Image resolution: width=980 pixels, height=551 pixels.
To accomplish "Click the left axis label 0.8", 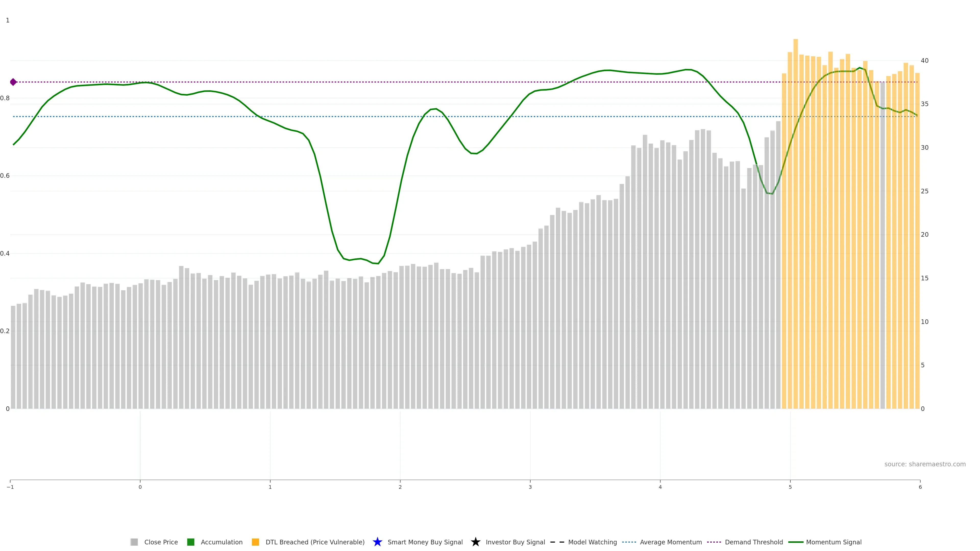I will tap(5, 98).
